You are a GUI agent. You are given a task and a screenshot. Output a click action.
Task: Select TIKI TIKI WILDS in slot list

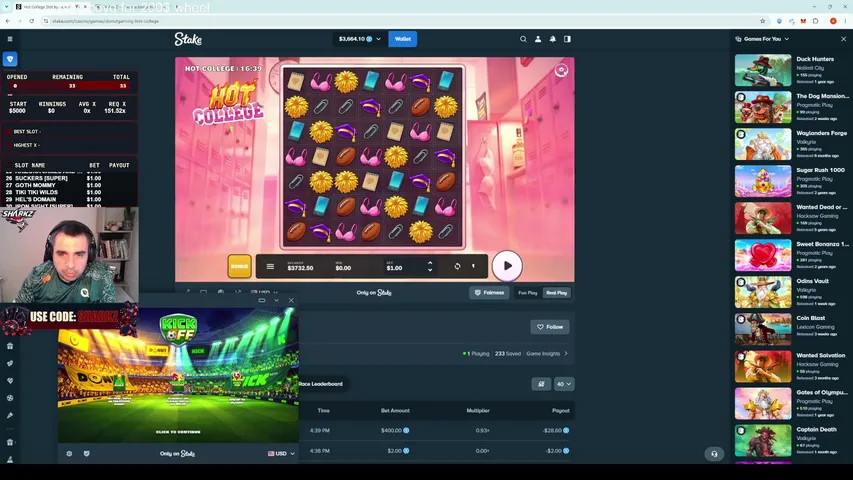click(53, 193)
